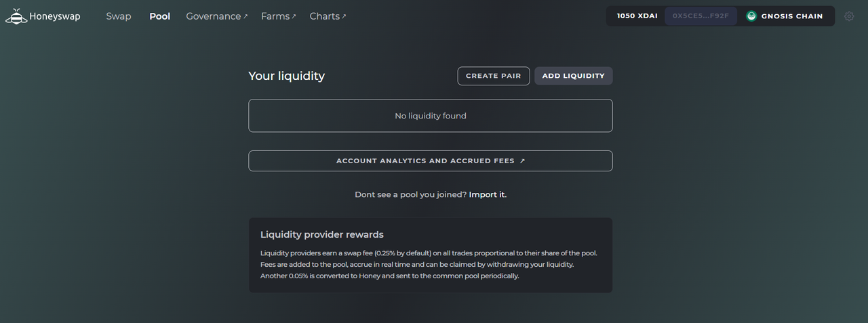Open the wallet address 0x5CE5...F92F button

[701, 16]
